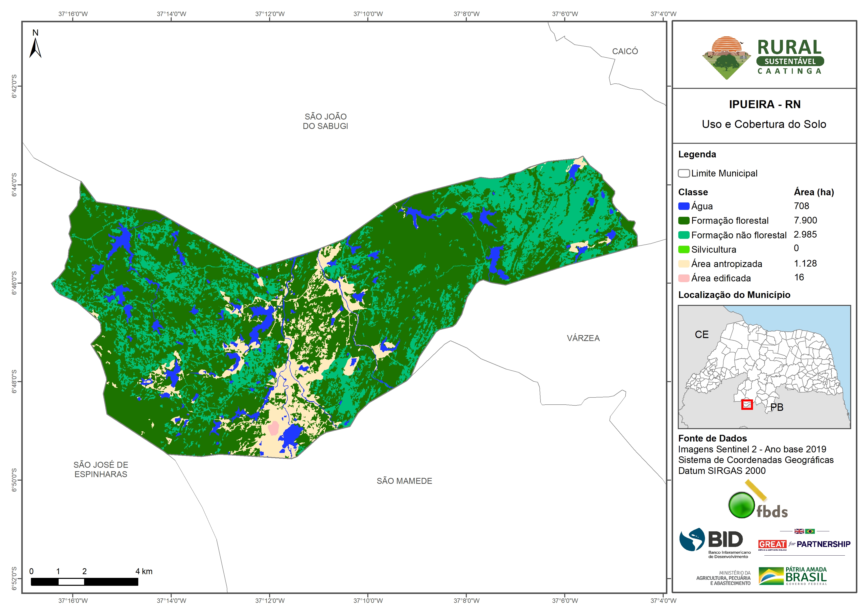
Task: Click the Área edificada pink legend swatch
Action: (683, 278)
